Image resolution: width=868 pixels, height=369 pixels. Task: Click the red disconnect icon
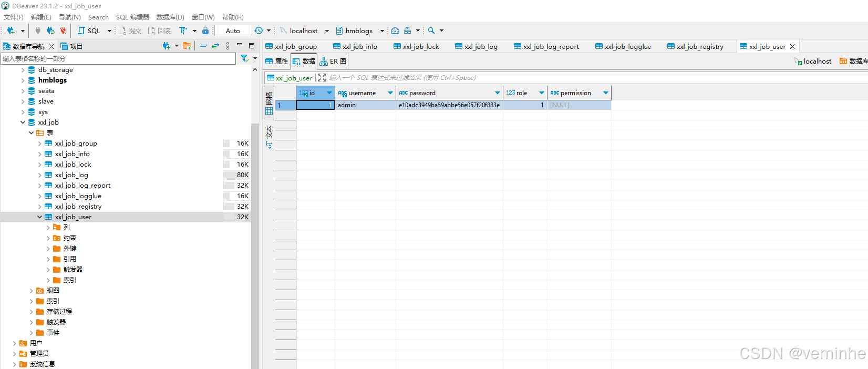63,30
